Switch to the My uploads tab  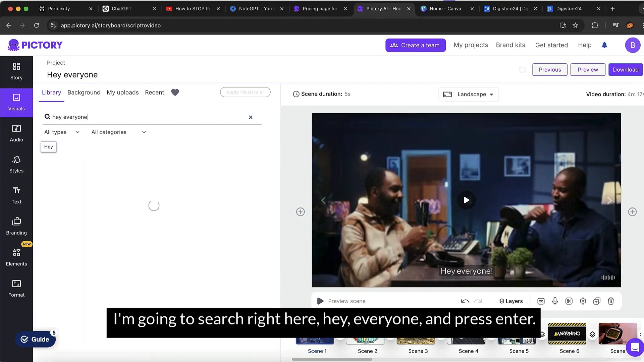coord(122,92)
